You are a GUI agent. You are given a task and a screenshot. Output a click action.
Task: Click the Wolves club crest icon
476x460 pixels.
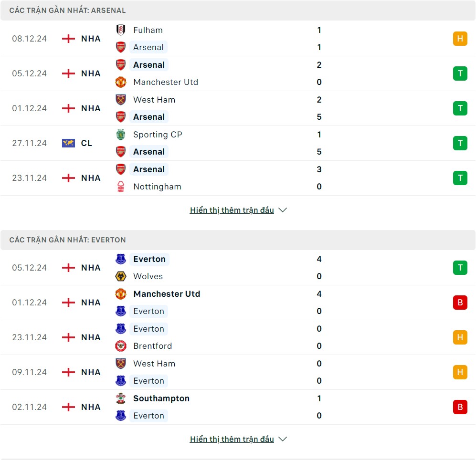coord(121,276)
